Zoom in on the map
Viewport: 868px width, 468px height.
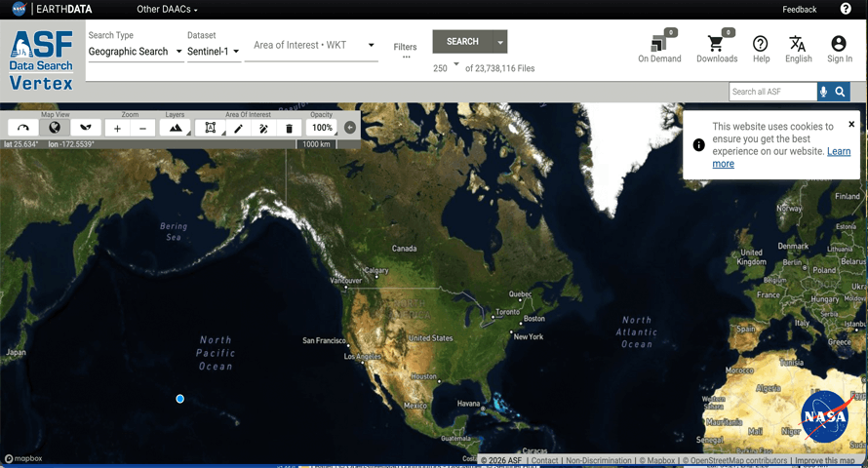click(x=117, y=129)
